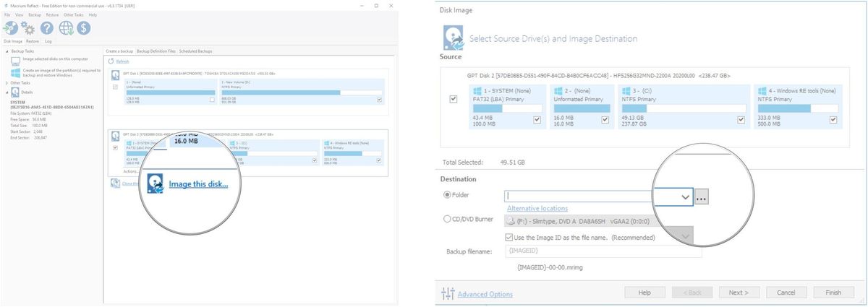The height and width of the screenshot is (307, 868).
Task: Click the dollar sign purchase toolbar icon
Action: click(x=84, y=28)
